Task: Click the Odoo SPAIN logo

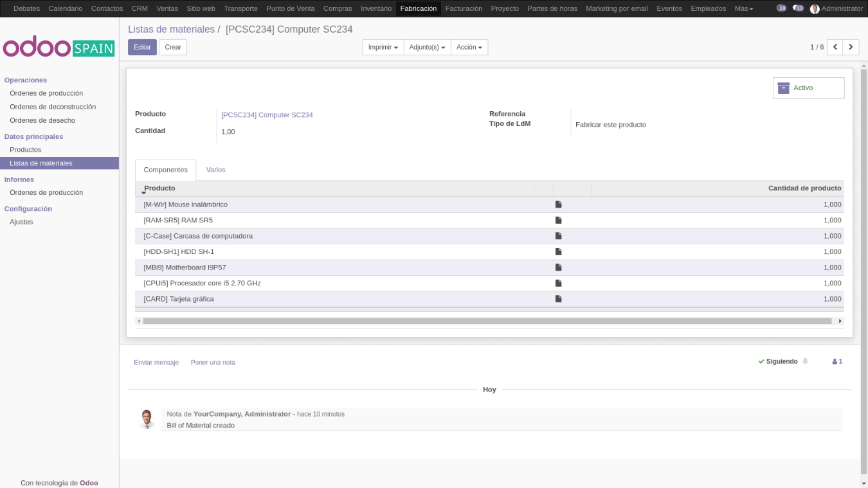Action: click(x=59, y=48)
